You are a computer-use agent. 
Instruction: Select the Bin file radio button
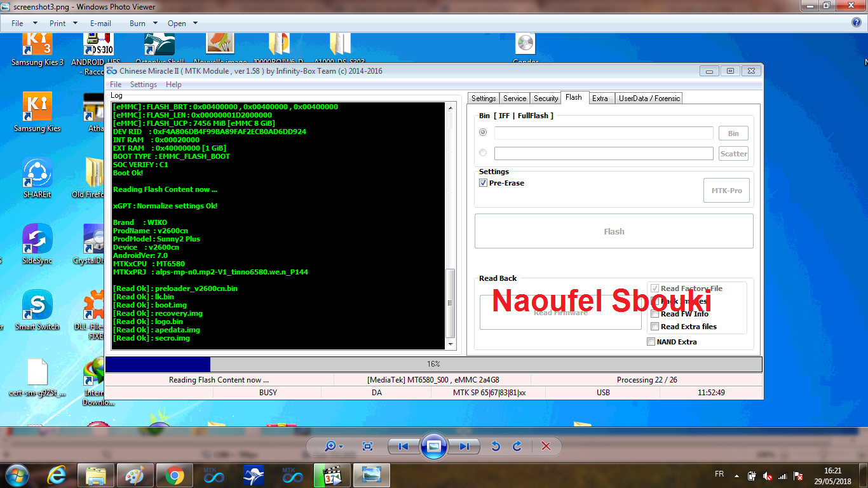[x=483, y=132]
